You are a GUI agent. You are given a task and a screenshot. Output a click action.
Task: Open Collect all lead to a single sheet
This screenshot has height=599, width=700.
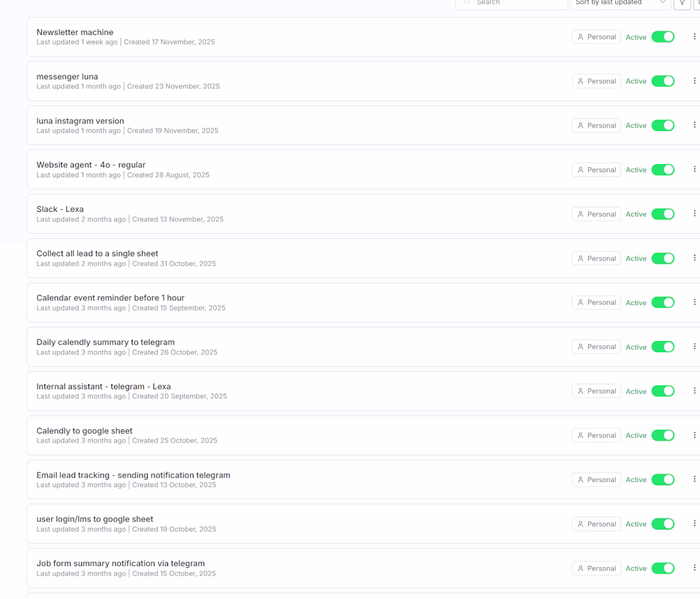tap(97, 253)
